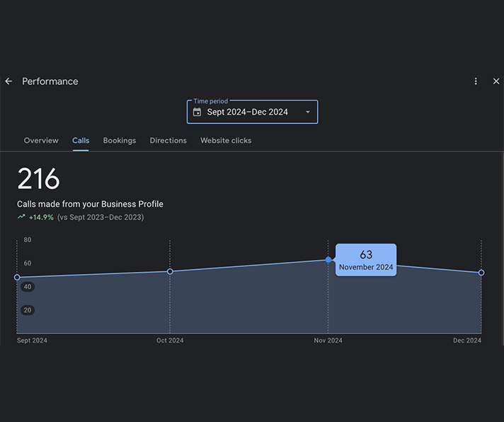
Task: Click the back arrow beside Performance
Action: (9, 81)
